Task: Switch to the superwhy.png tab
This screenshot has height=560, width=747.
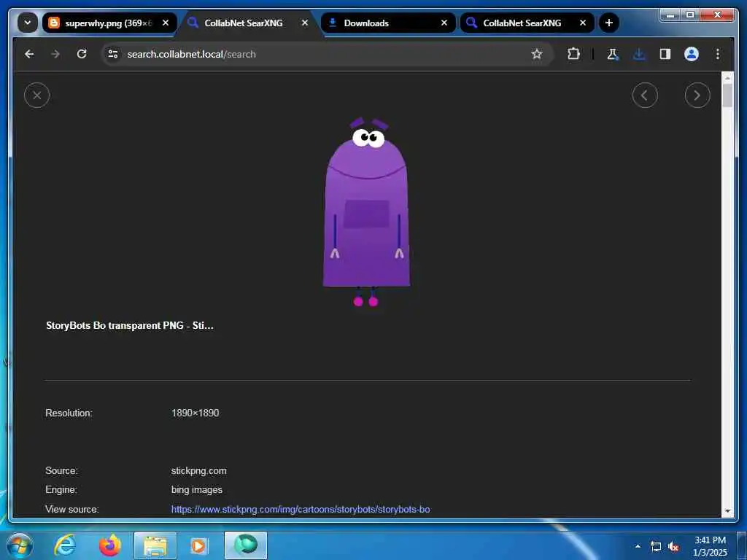Action: 107,23
